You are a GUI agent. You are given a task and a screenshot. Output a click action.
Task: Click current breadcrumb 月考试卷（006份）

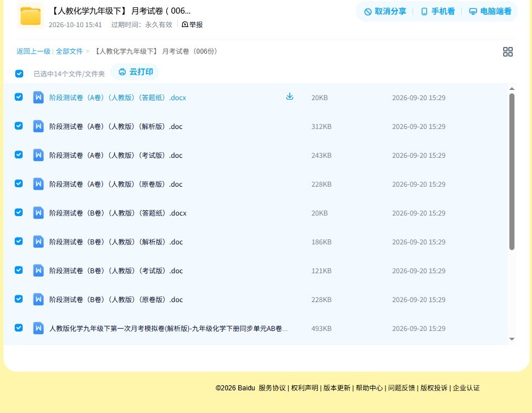point(156,51)
